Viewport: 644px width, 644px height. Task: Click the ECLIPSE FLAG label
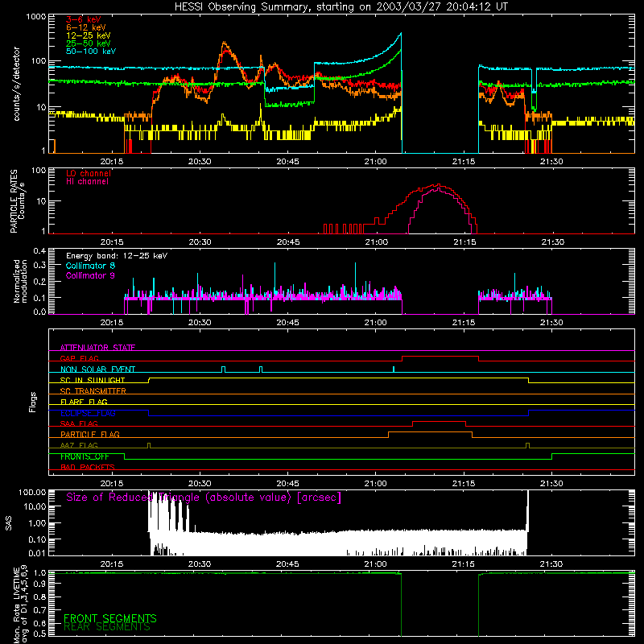tap(88, 413)
